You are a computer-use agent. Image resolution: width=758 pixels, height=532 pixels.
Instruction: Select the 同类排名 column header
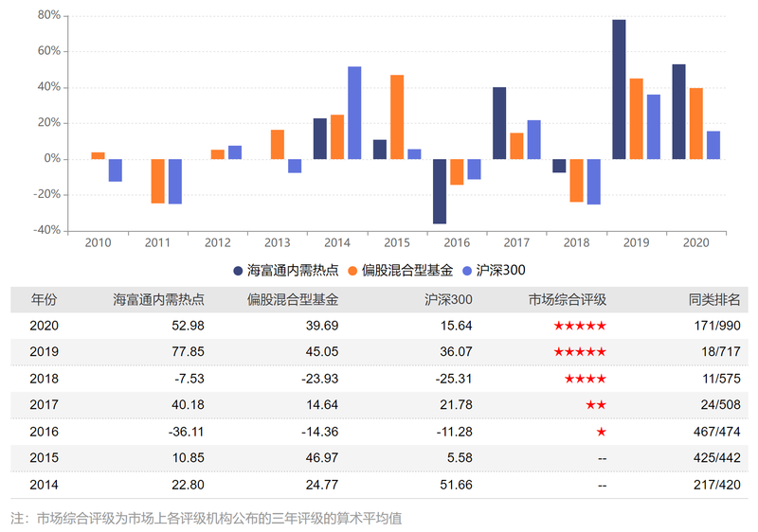714,300
